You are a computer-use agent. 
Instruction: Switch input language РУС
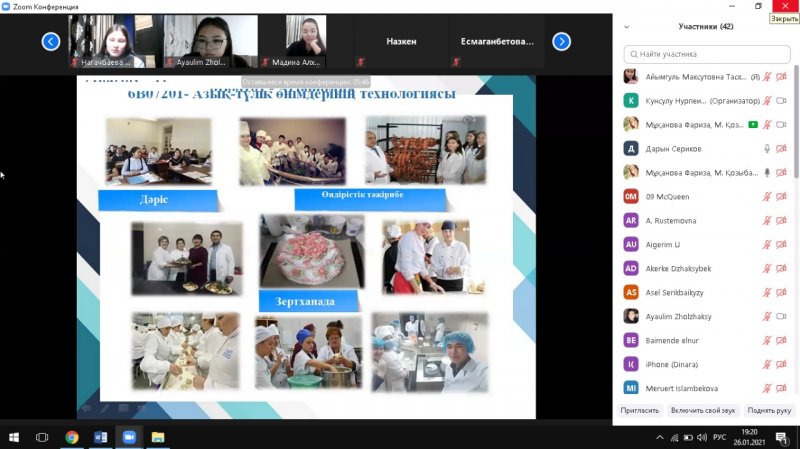719,437
